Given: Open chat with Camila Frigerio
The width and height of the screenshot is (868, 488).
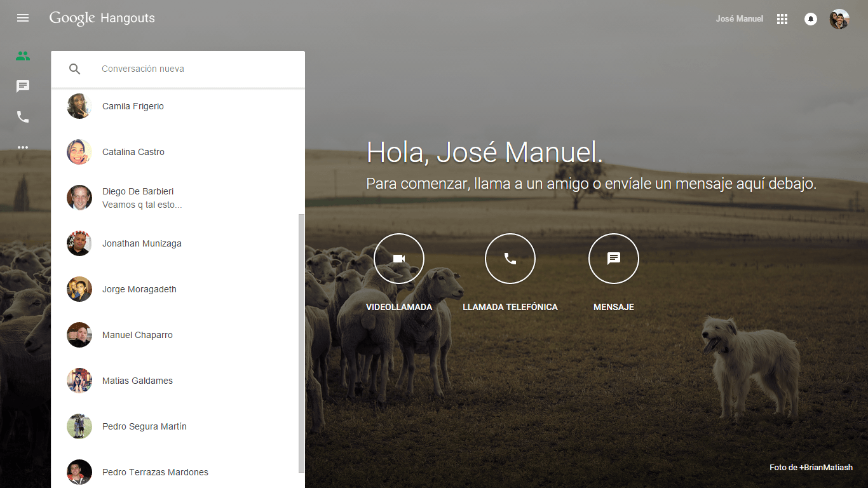Looking at the screenshot, I should click(x=178, y=106).
